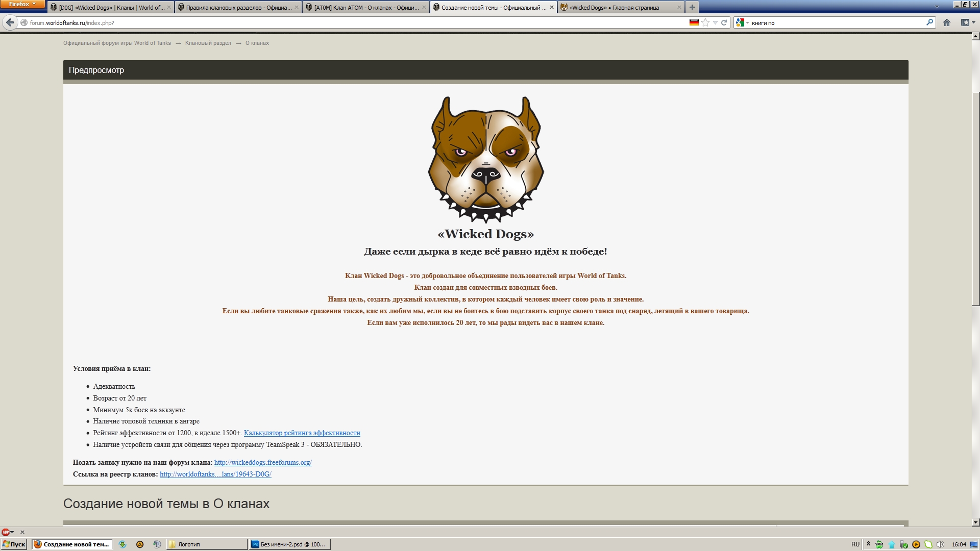Click the safely remove hardware tray icon
The width and height of the screenshot is (980, 551).
(904, 544)
